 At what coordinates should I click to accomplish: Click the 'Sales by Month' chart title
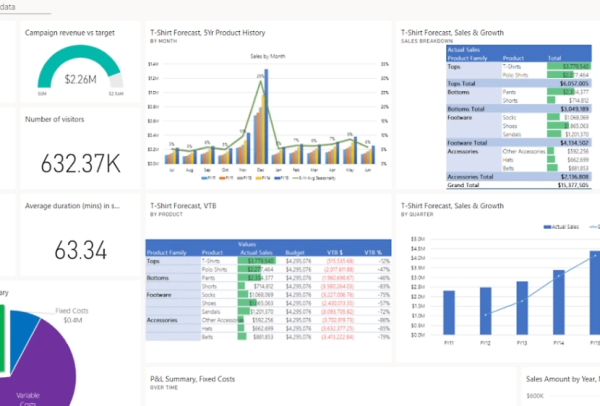tap(268, 56)
